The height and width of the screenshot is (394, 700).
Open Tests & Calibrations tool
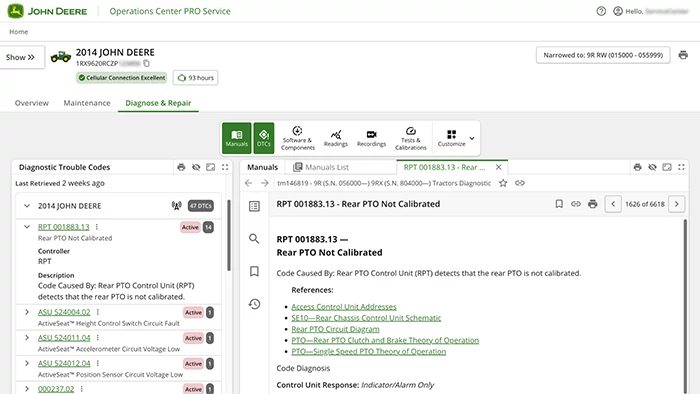point(411,138)
